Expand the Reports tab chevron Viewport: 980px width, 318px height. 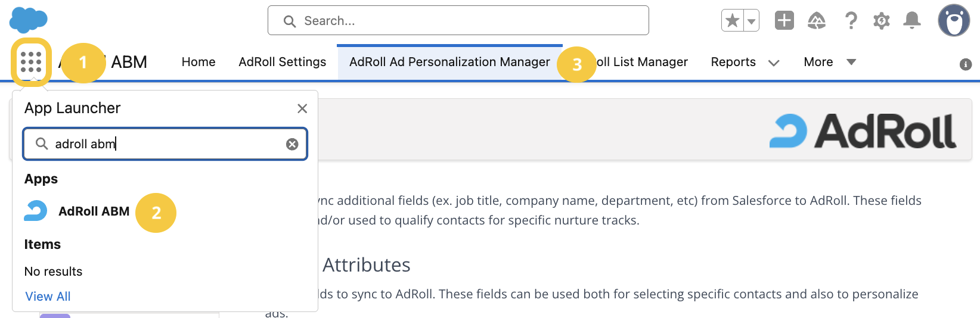coord(774,63)
